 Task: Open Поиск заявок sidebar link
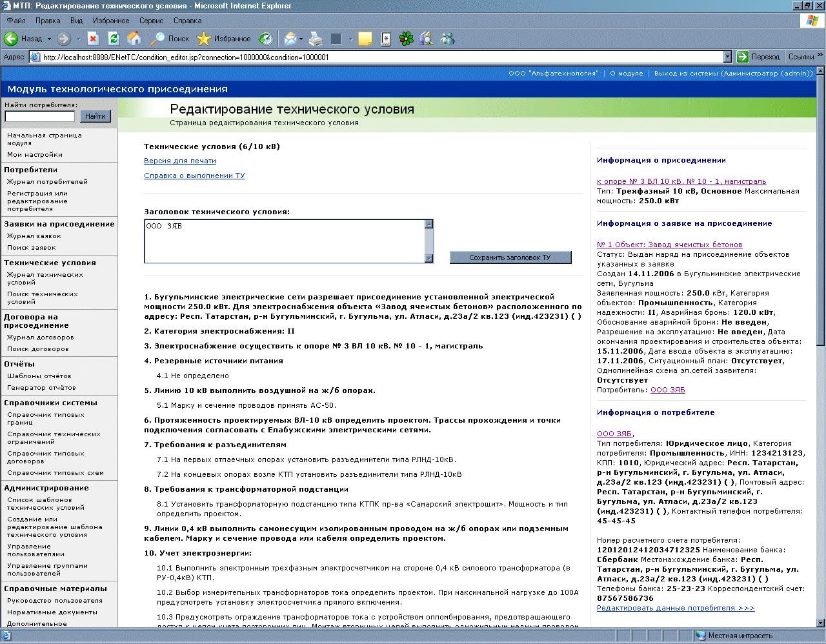click(x=32, y=248)
